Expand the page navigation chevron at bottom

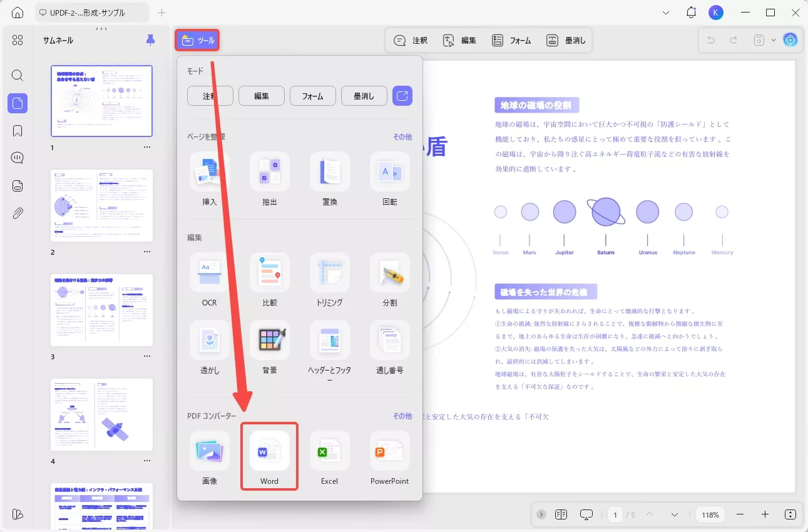675,514
